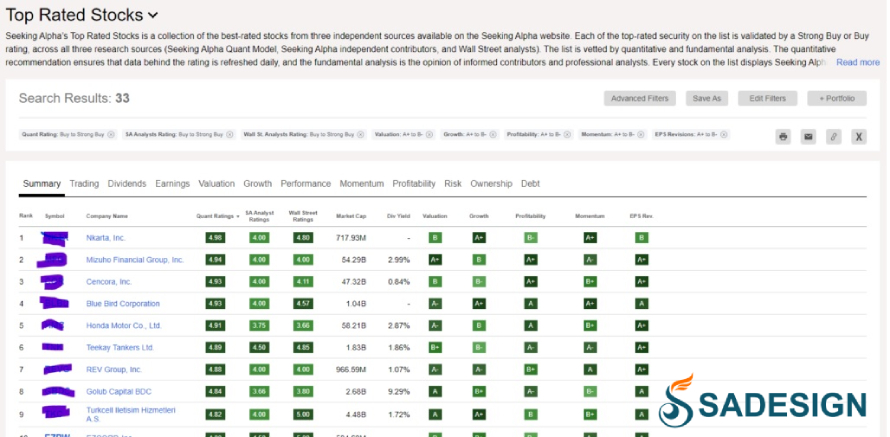Print the search results
890x437 pixels.
tap(783, 136)
